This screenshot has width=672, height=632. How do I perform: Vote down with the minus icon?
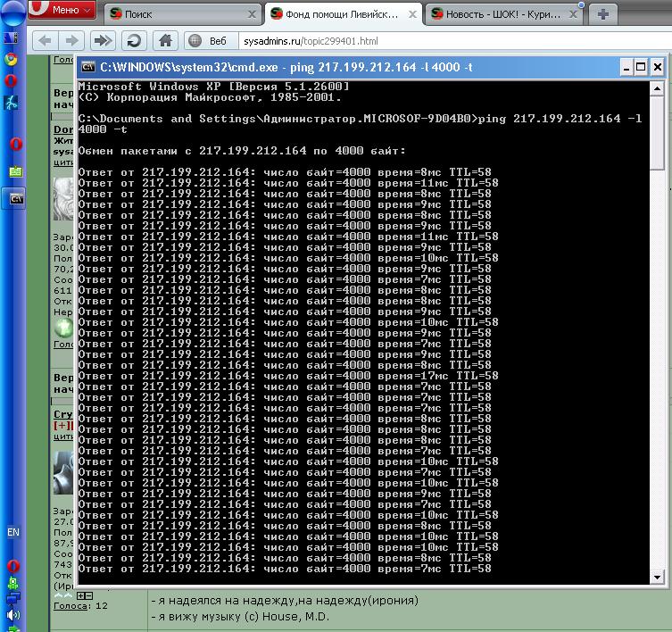pos(88,595)
